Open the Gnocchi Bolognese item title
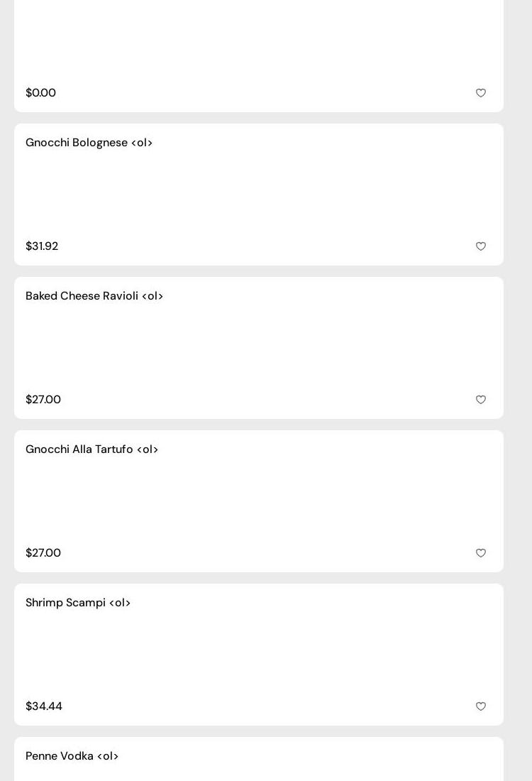 tap(89, 143)
